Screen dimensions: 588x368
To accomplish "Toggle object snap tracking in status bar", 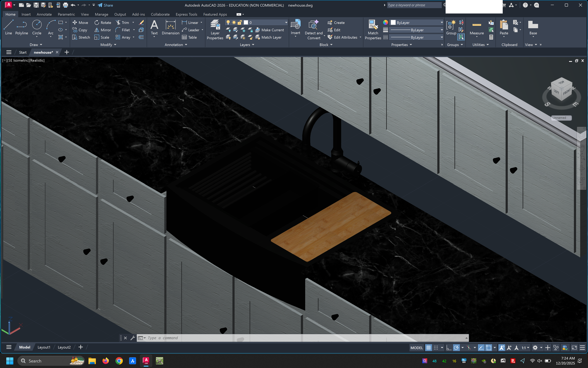I will pos(481,348).
